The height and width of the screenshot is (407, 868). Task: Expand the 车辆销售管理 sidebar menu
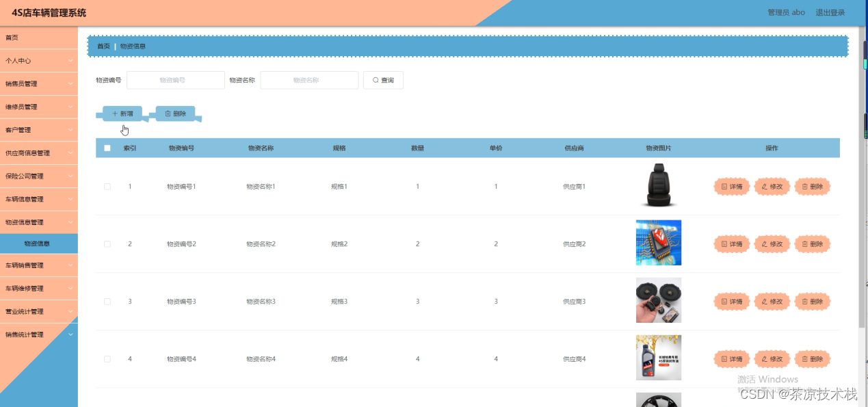click(x=39, y=265)
